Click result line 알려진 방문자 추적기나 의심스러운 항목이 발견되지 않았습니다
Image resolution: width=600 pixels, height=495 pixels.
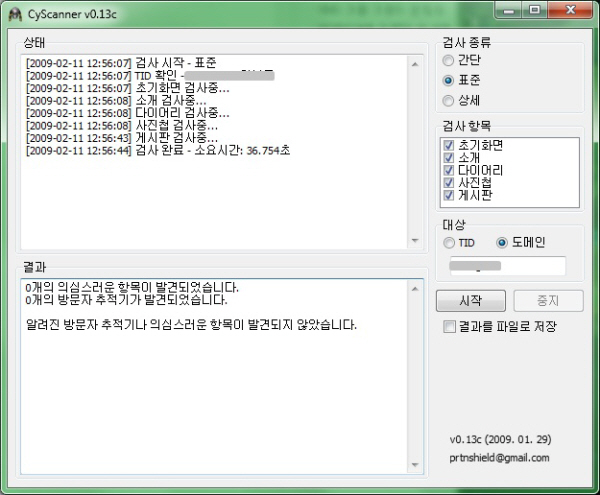[191, 325]
